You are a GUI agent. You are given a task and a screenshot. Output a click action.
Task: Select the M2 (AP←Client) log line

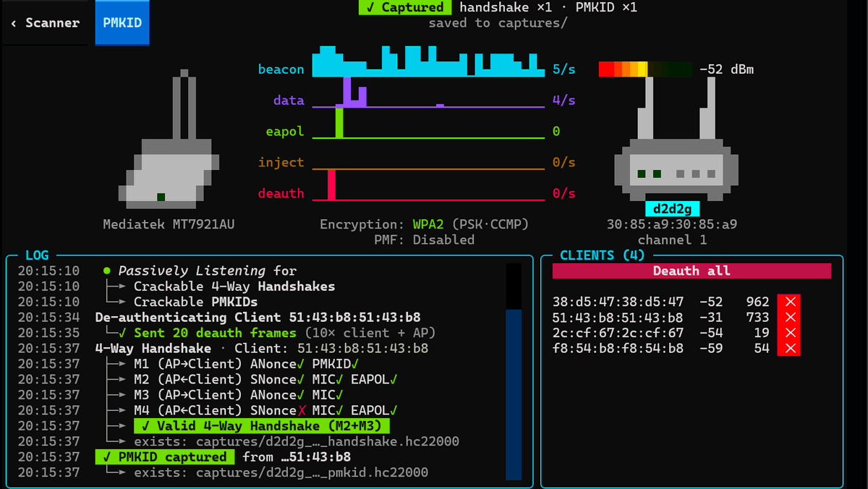tap(266, 379)
